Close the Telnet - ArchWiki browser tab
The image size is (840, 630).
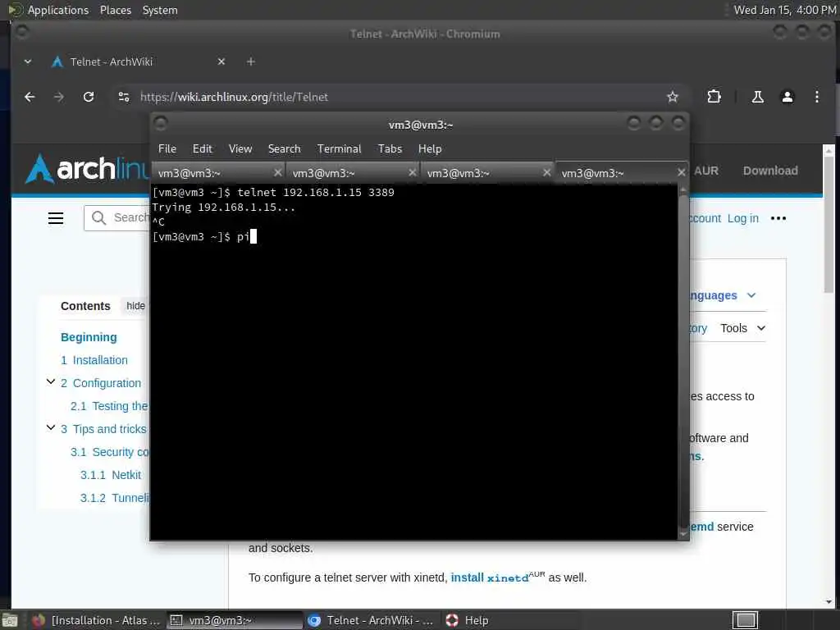point(221,62)
